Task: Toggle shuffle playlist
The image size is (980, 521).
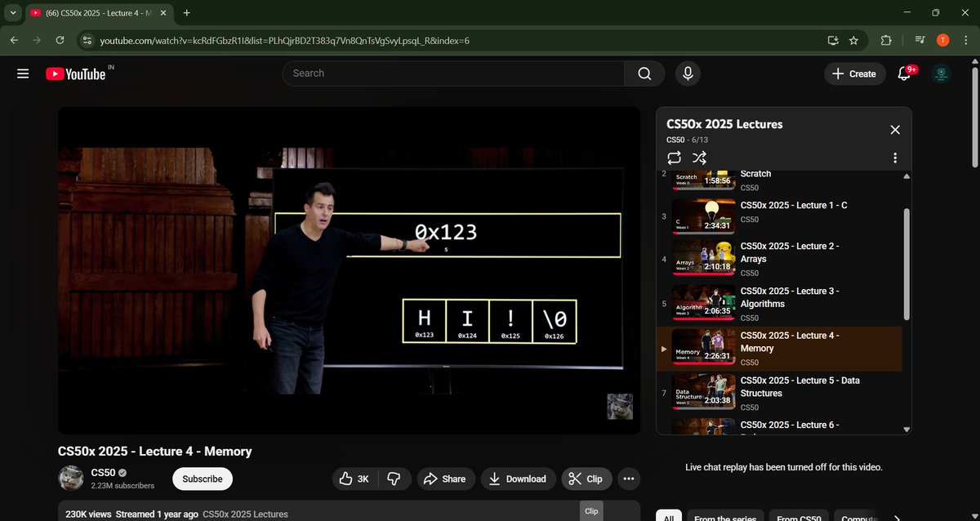Action: point(699,158)
